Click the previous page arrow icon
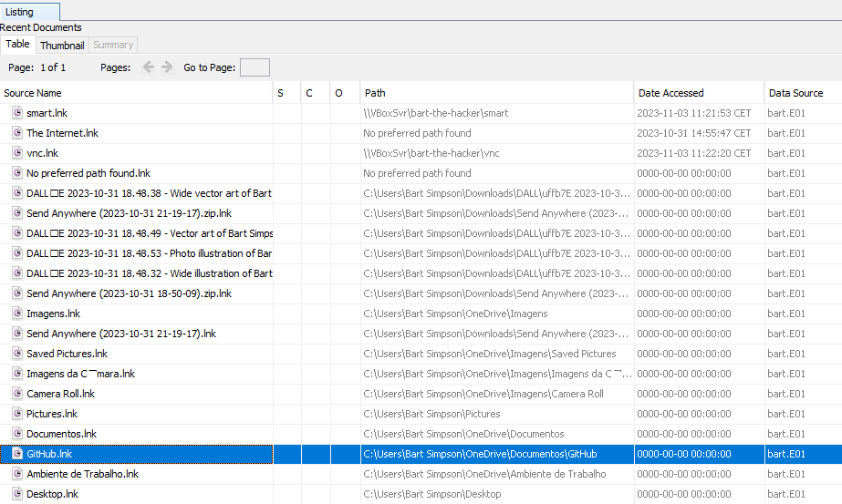The width and height of the screenshot is (842, 504). (x=149, y=67)
